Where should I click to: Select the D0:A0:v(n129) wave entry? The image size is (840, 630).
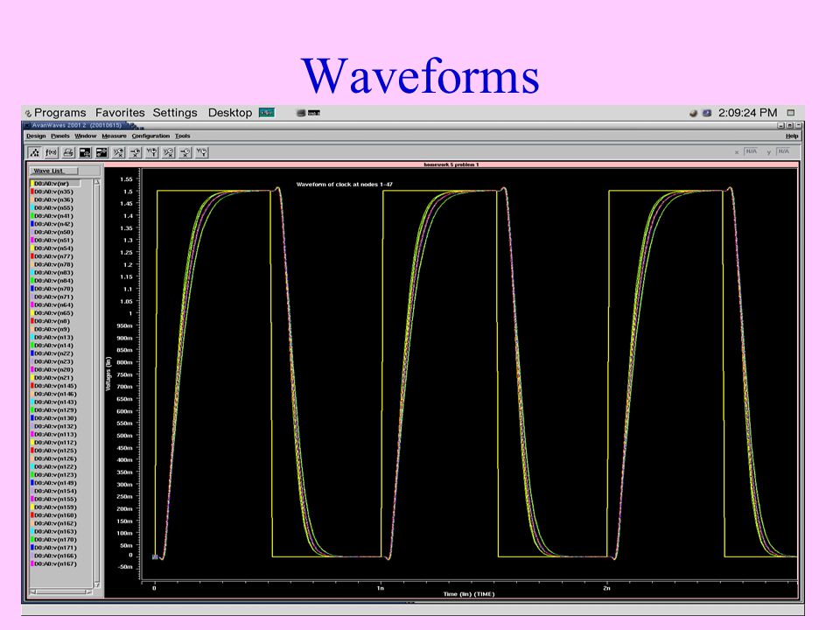coord(54,409)
